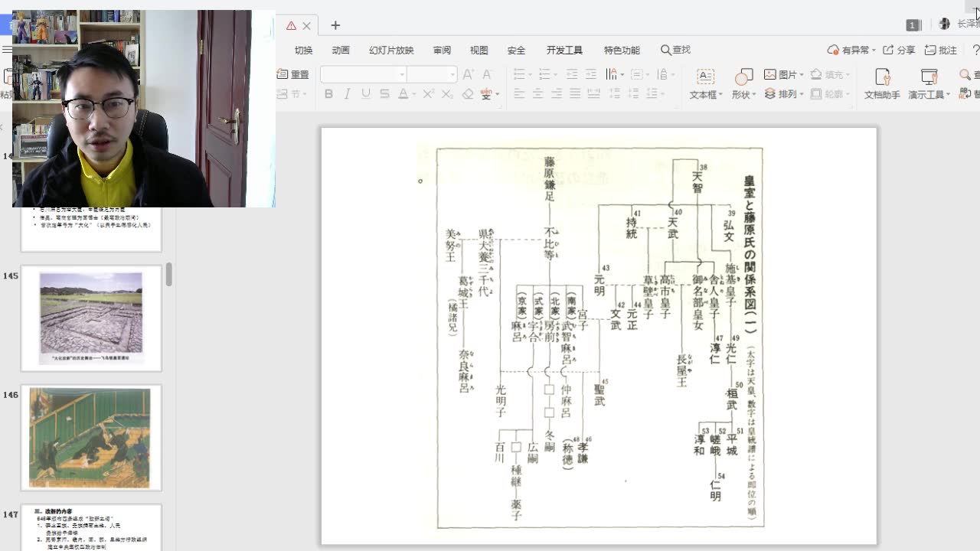Screen dimensions: 980x551
Task: Switch to the 视图 (View) tab
Action: pyautogui.click(x=479, y=51)
